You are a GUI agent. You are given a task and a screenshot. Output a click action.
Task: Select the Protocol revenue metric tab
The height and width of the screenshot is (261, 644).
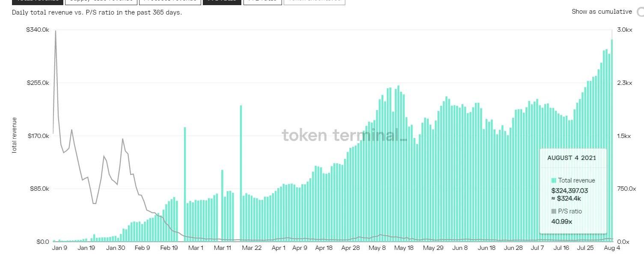[x=169, y=1]
